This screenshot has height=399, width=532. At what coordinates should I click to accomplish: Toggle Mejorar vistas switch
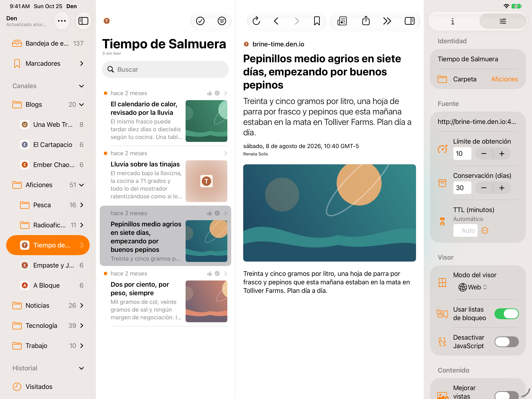pyautogui.click(x=506, y=395)
